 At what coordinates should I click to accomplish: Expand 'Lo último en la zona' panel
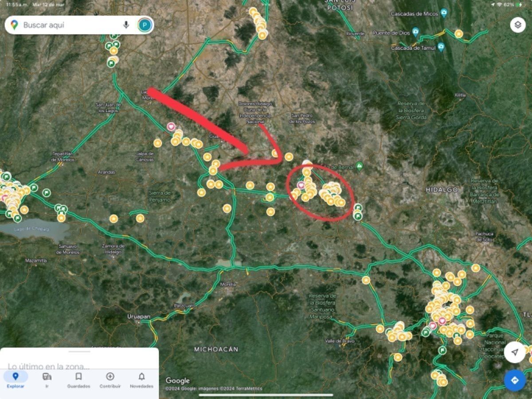point(49,367)
